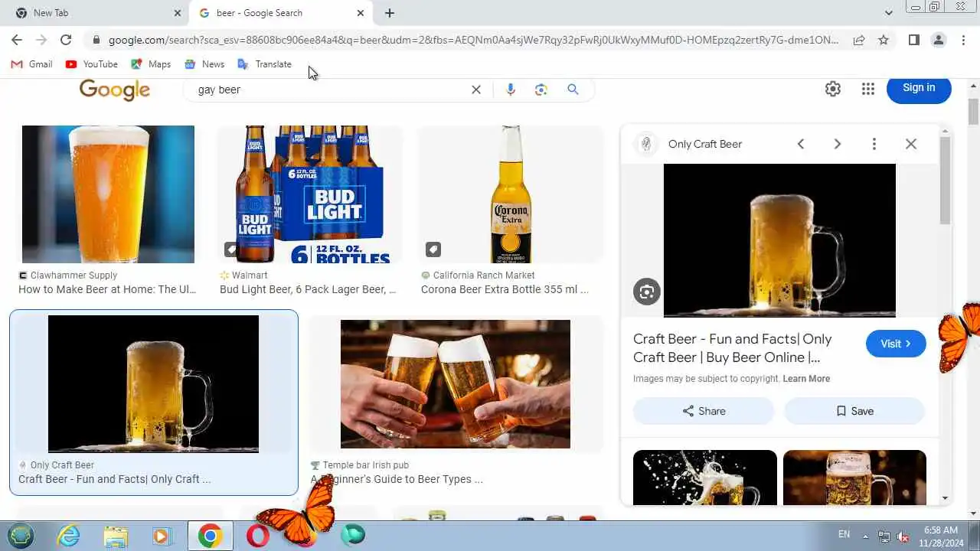
Task: Click the product tag icon on Bud Light image
Action: point(231,249)
